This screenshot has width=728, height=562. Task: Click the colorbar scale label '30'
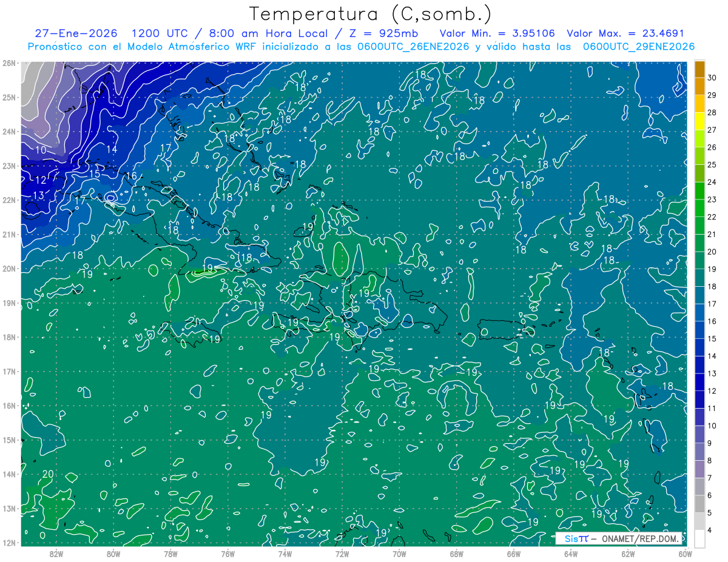(712, 78)
